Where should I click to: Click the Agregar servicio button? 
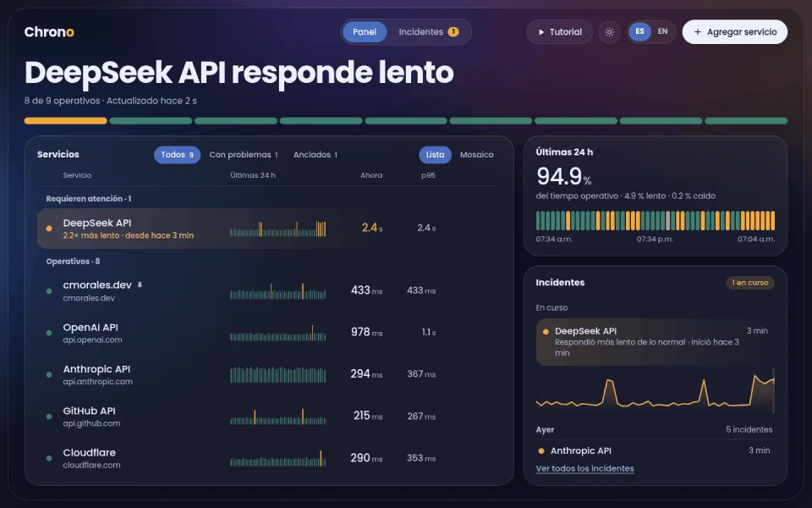click(735, 31)
